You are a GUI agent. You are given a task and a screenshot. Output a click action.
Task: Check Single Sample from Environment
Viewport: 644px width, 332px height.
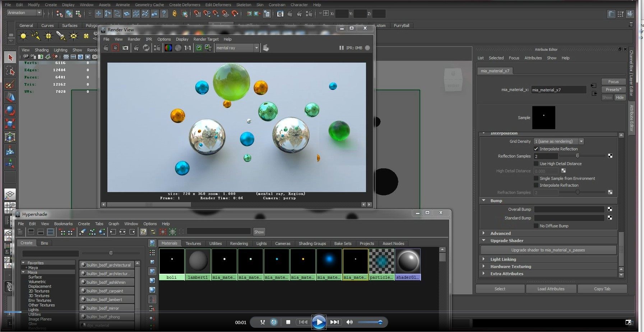[536, 178]
